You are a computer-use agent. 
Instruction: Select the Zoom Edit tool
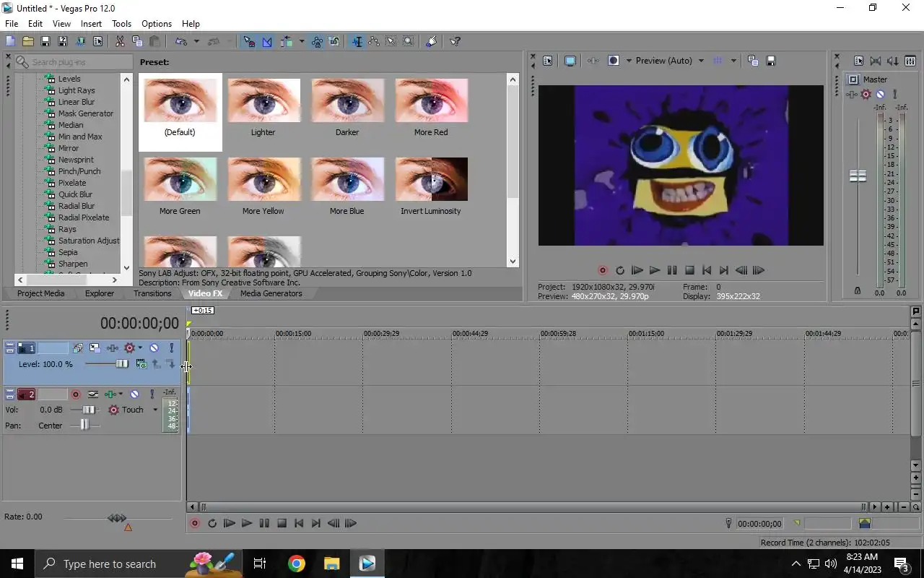click(409, 42)
